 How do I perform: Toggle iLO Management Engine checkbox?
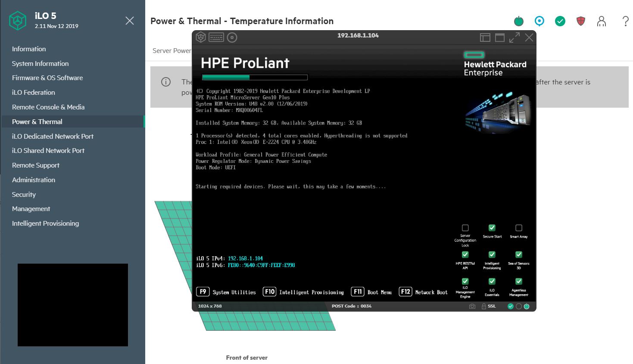coord(465,281)
